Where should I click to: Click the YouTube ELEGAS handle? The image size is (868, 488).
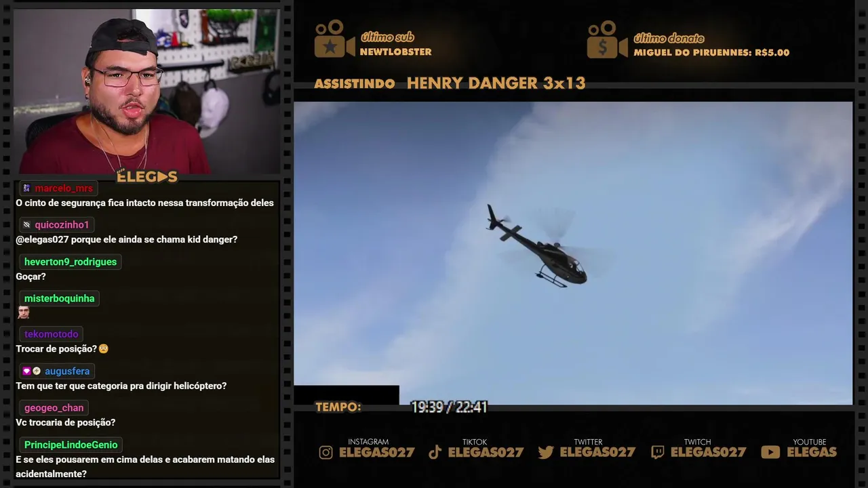coord(812,453)
